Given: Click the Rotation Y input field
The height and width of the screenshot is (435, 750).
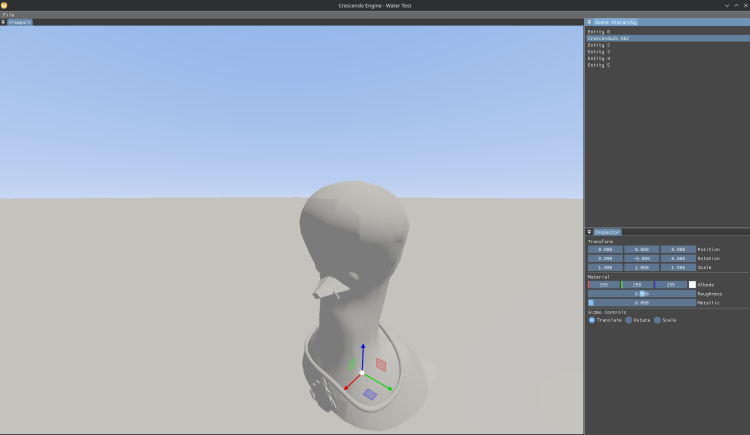Looking at the screenshot, I should (641, 258).
